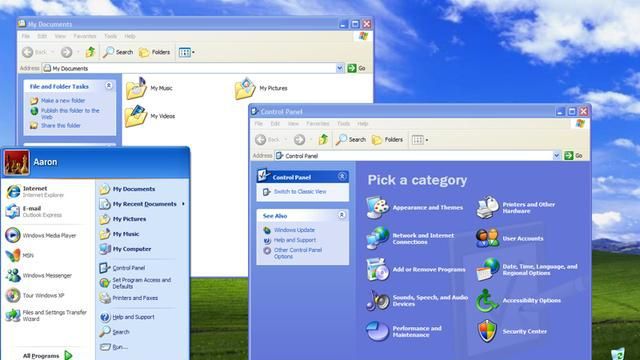Click the My Documents address field

tap(189, 68)
